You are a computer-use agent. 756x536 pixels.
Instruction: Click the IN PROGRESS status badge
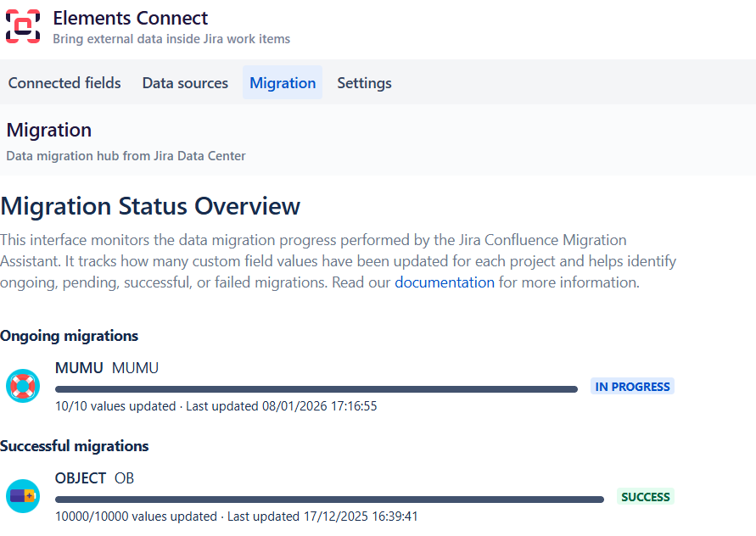click(x=632, y=387)
